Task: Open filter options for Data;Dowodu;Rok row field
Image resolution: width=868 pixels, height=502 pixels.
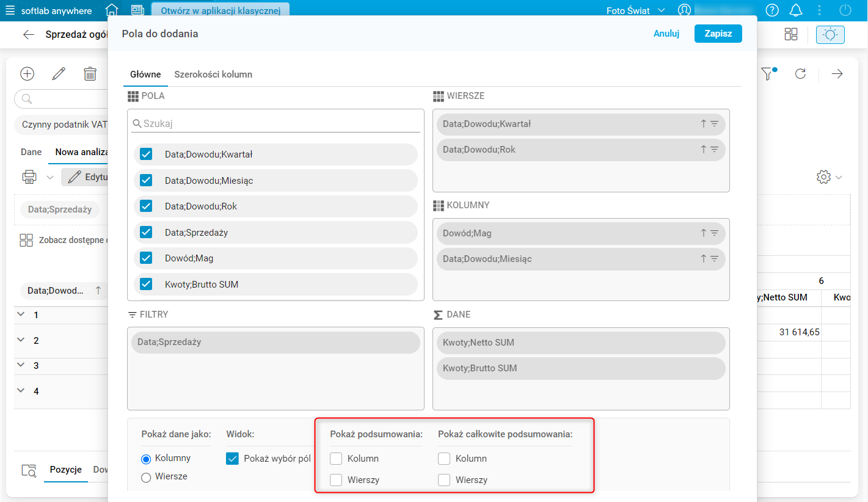Action: (714, 149)
